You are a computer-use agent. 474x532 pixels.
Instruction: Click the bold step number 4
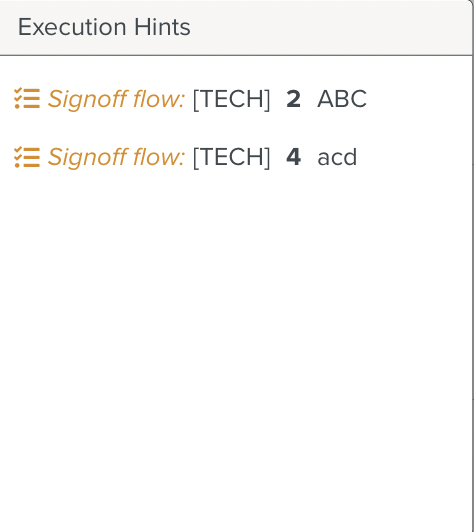tap(293, 157)
